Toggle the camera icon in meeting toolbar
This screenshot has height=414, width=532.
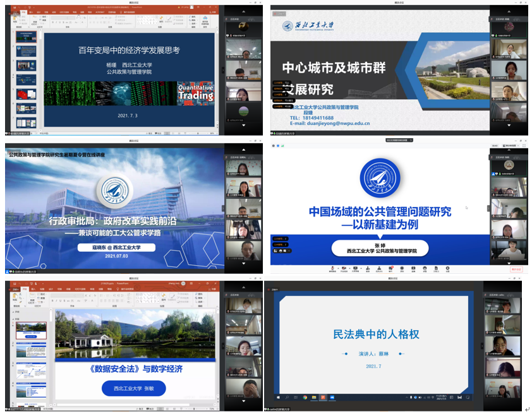[345, 269]
